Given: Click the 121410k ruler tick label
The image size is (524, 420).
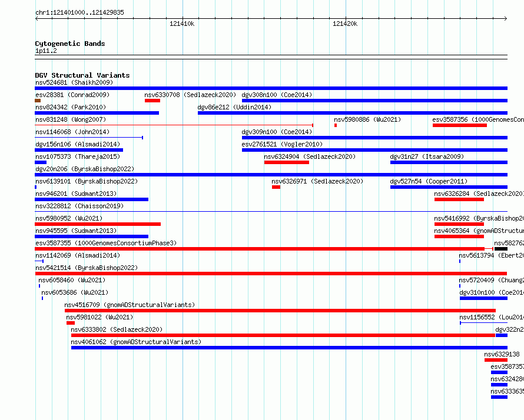Looking at the screenshot, I should pyautogui.click(x=182, y=24).
